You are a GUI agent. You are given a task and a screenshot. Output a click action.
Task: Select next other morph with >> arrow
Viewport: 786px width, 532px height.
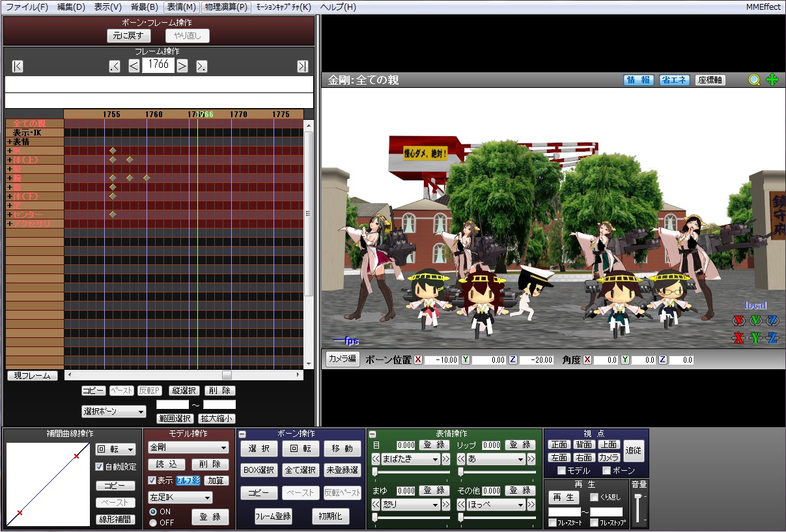(532, 505)
